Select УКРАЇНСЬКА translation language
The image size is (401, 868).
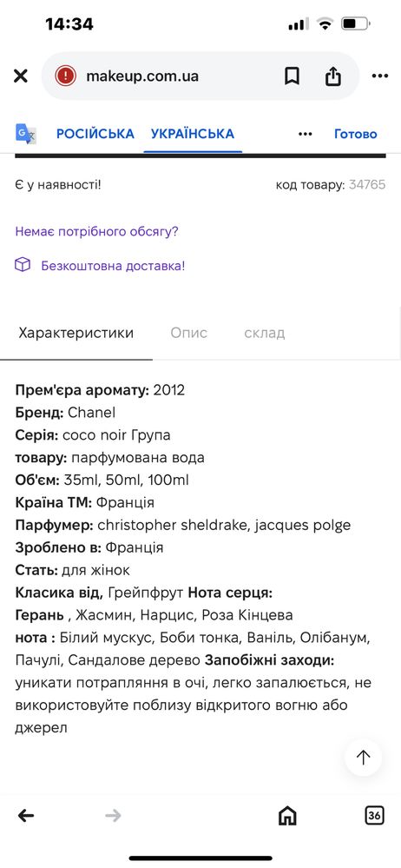193,134
